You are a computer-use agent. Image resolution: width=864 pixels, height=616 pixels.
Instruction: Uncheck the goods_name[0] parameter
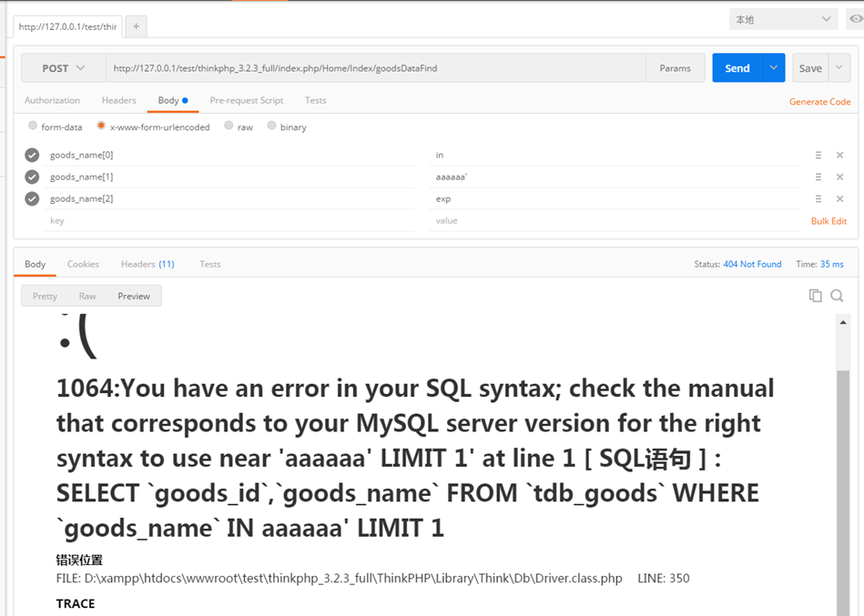[32, 156]
